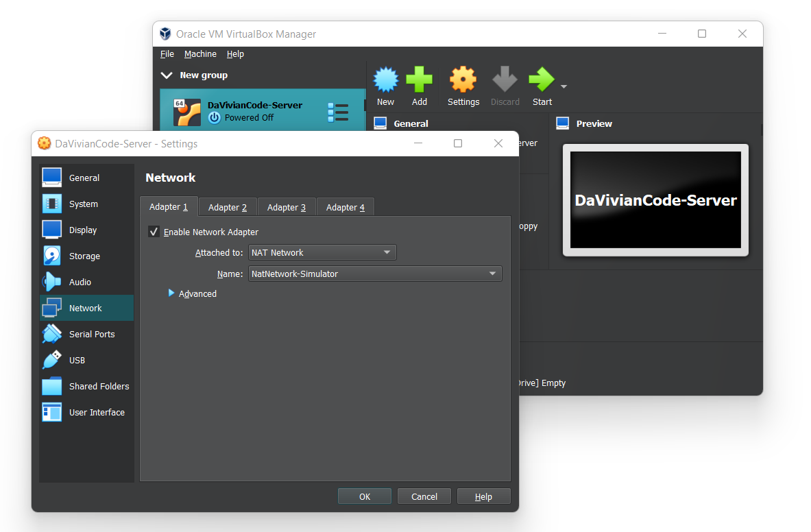Click the General section heading in Manager details
This screenshot has width=811, height=532.
coord(411,123)
